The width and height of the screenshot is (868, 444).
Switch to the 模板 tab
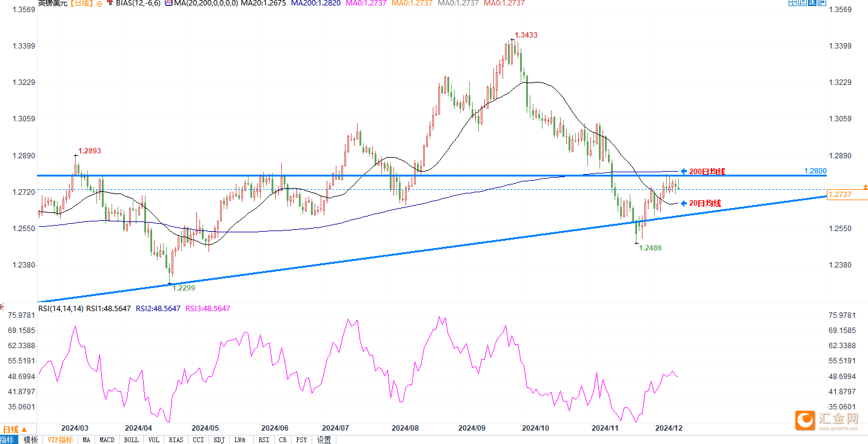[x=30, y=440]
